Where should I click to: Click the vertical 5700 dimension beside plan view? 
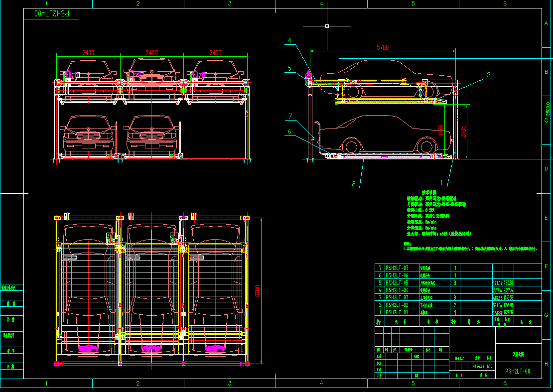pyautogui.click(x=258, y=291)
